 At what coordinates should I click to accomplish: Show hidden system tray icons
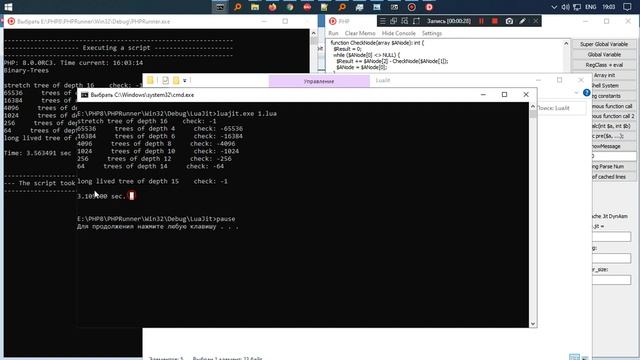coord(554,7)
